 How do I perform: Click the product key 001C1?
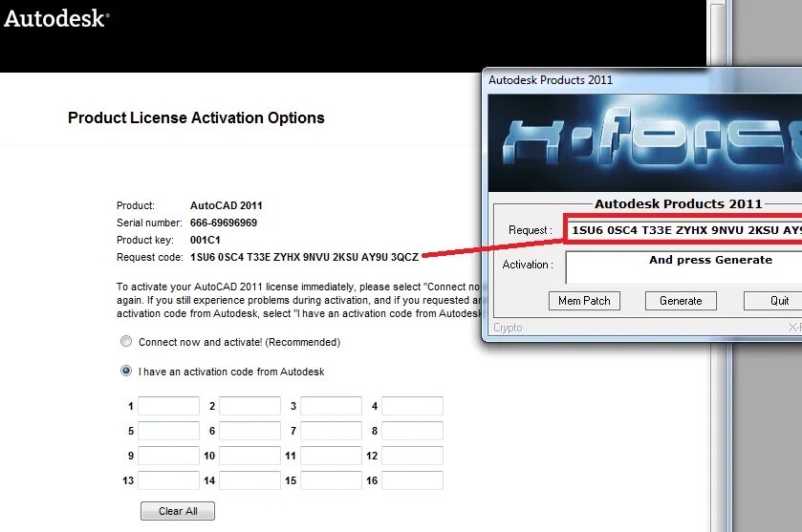tap(206, 240)
